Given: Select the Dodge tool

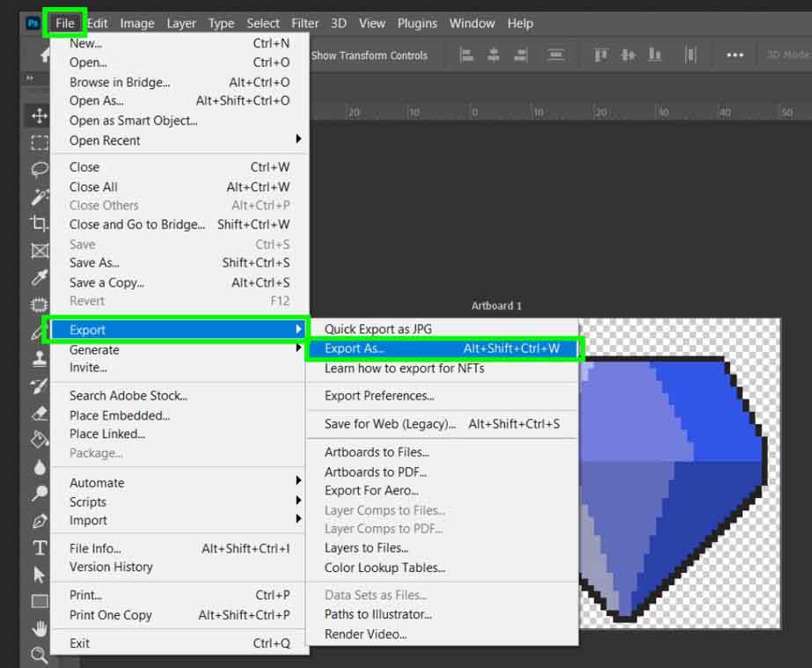Looking at the screenshot, I should 40,494.
